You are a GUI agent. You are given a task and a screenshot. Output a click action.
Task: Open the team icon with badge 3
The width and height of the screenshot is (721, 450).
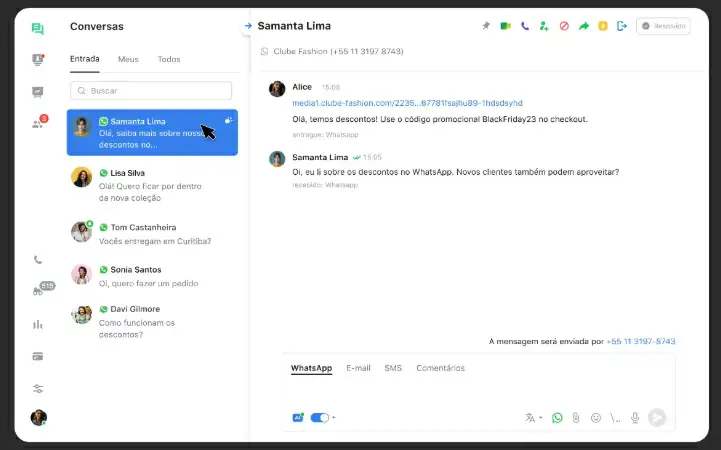click(39, 123)
